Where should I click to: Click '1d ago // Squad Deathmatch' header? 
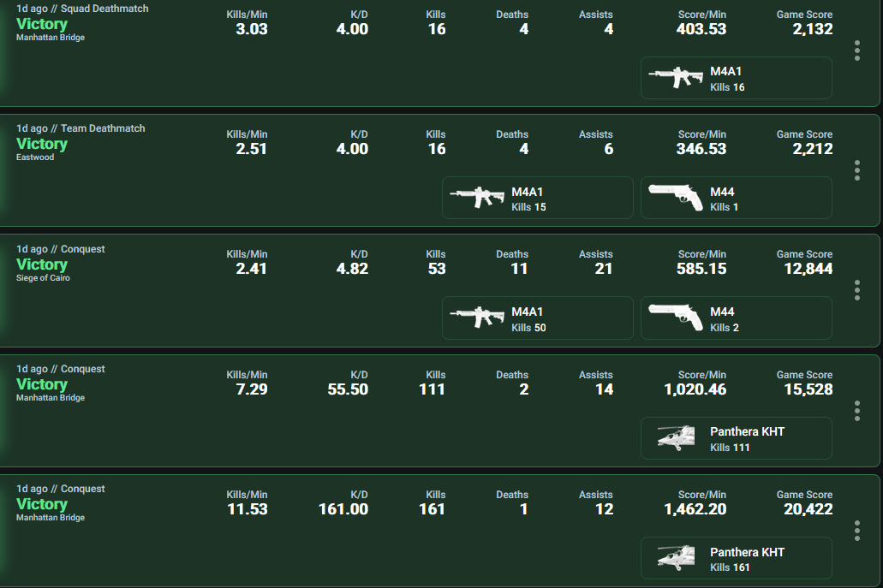[x=82, y=9]
